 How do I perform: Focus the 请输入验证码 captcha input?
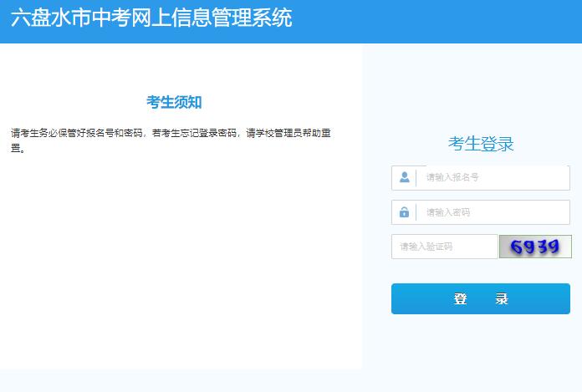[445, 247]
